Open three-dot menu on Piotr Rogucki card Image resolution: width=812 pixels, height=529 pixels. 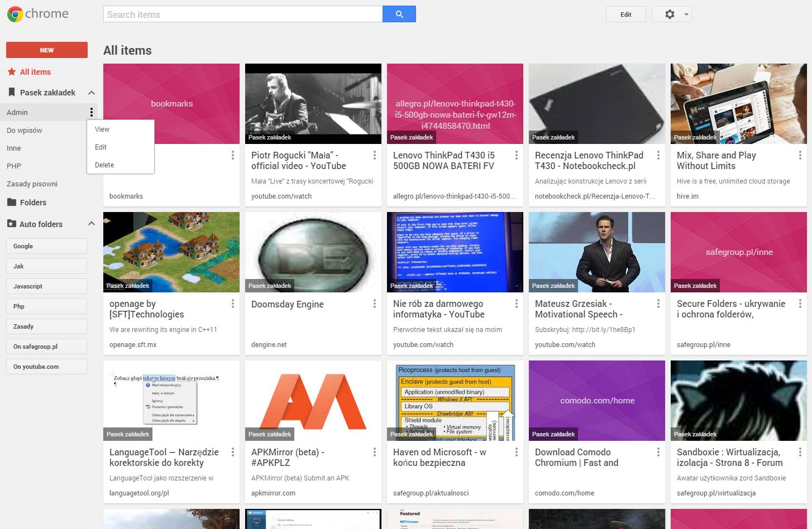point(375,155)
